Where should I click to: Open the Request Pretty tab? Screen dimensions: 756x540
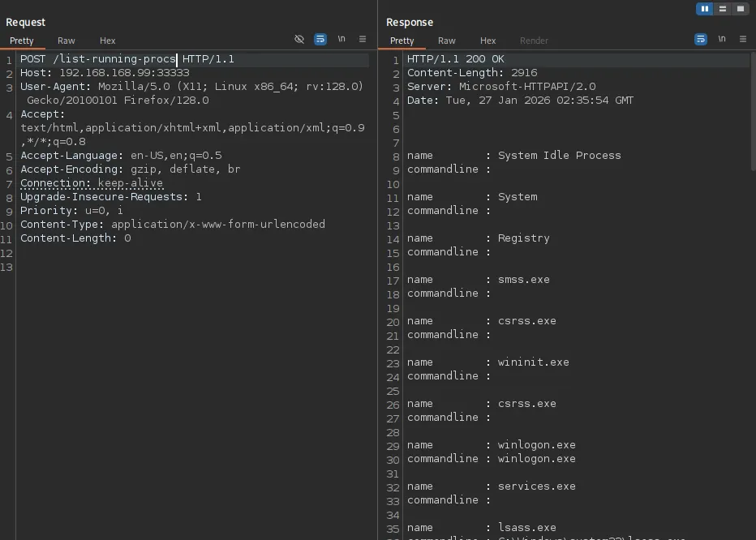[x=22, y=41]
